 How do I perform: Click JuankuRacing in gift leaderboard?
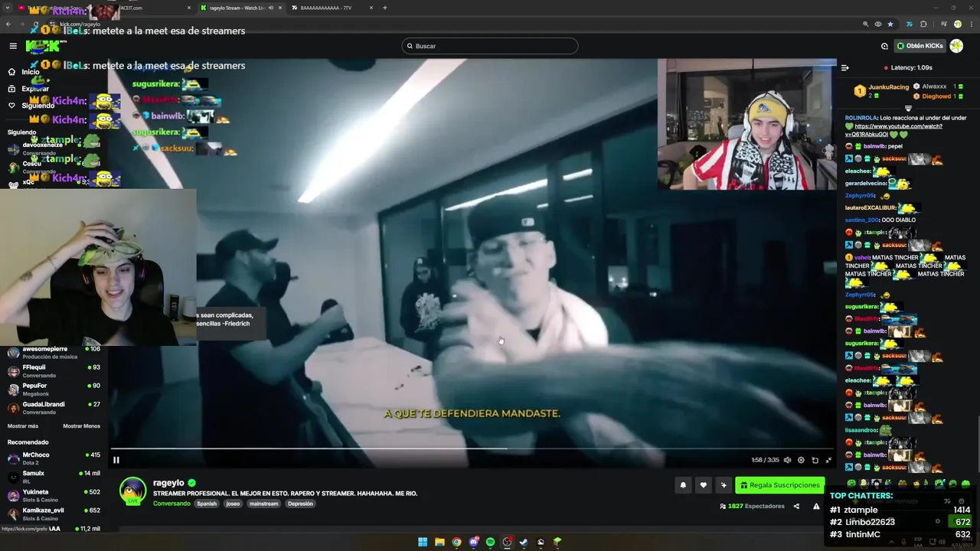[x=888, y=87]
